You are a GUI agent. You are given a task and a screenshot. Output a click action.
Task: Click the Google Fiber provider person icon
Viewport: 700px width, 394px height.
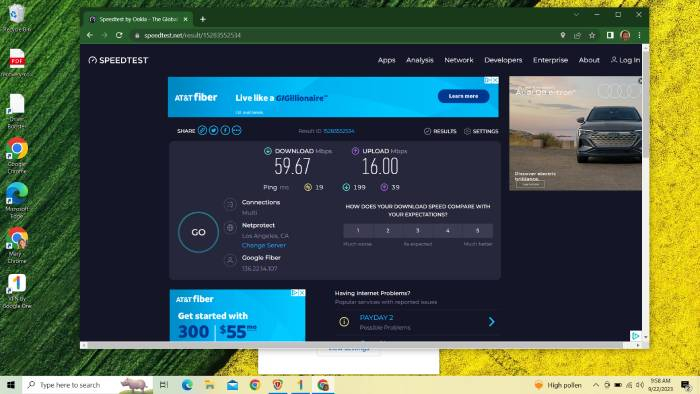[x=230, y=260]
